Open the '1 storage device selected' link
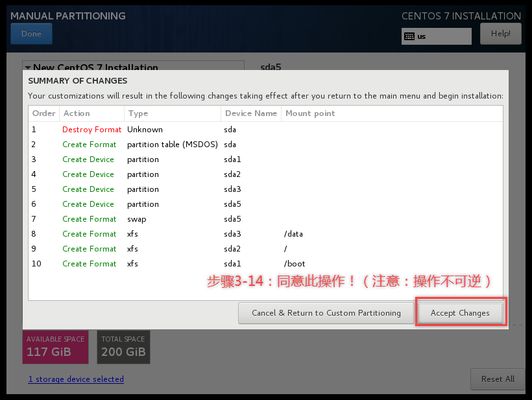 click(76, 379)
